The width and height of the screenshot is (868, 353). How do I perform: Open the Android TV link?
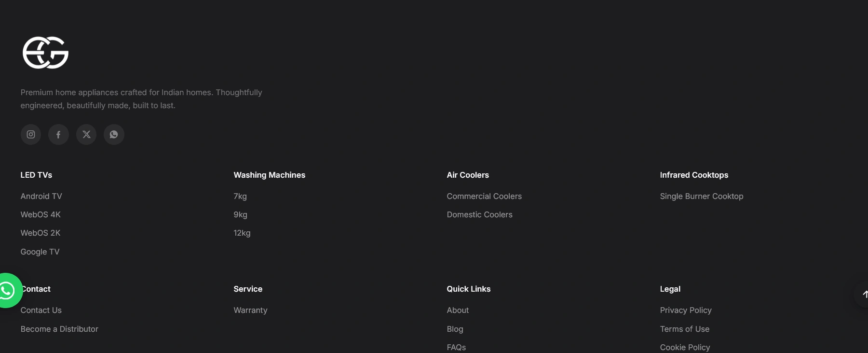point(41,196)
